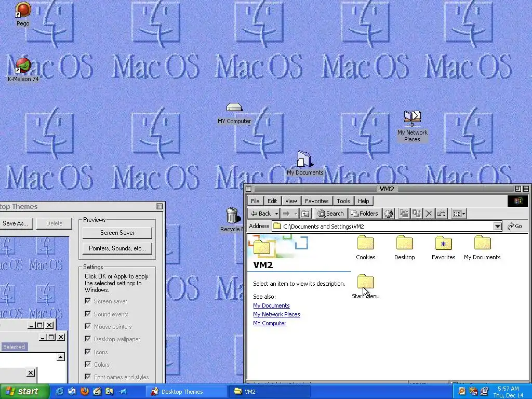Screen dimensions: 532x399
Task: Toggle the Desktop wallpaper checkbox
Action: point(88,339)
